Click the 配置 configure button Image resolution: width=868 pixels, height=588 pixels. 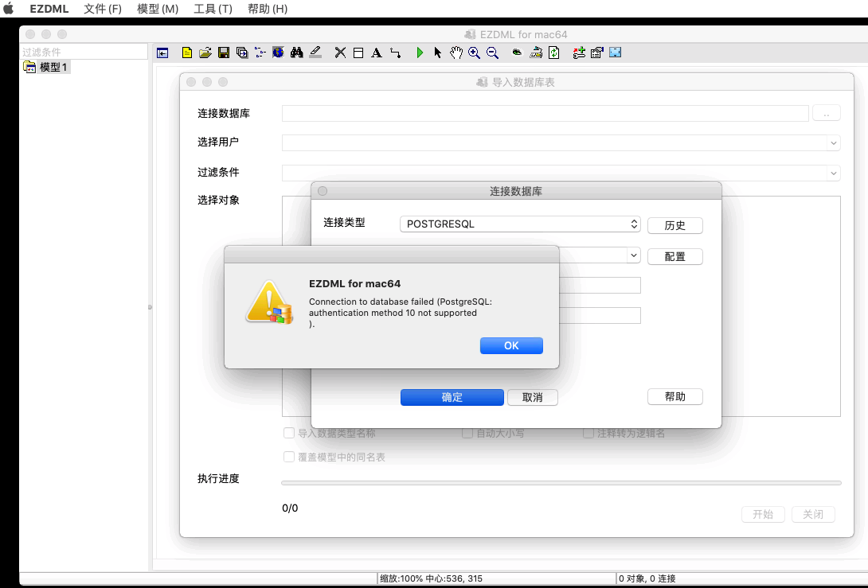point(675,257)
